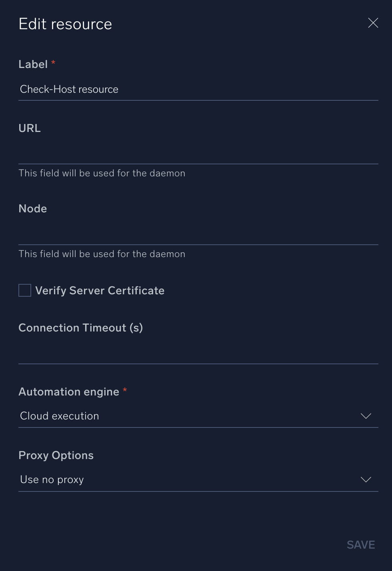
Task: Select the Check-Host resource text
Action: click(69, 89)
